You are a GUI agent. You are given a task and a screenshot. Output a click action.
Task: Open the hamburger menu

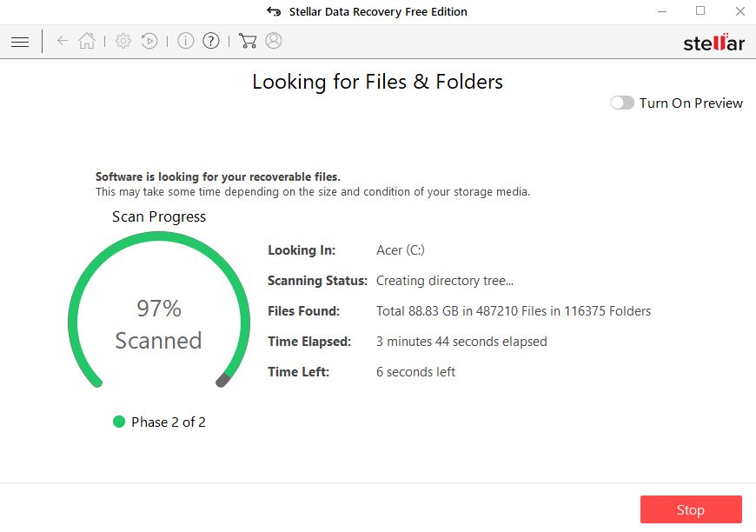20,41
